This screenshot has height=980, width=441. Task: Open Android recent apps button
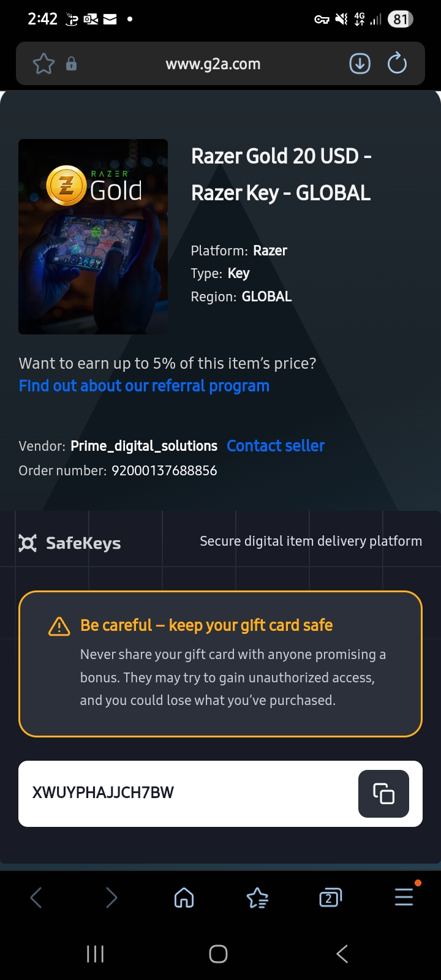point(95,954)
